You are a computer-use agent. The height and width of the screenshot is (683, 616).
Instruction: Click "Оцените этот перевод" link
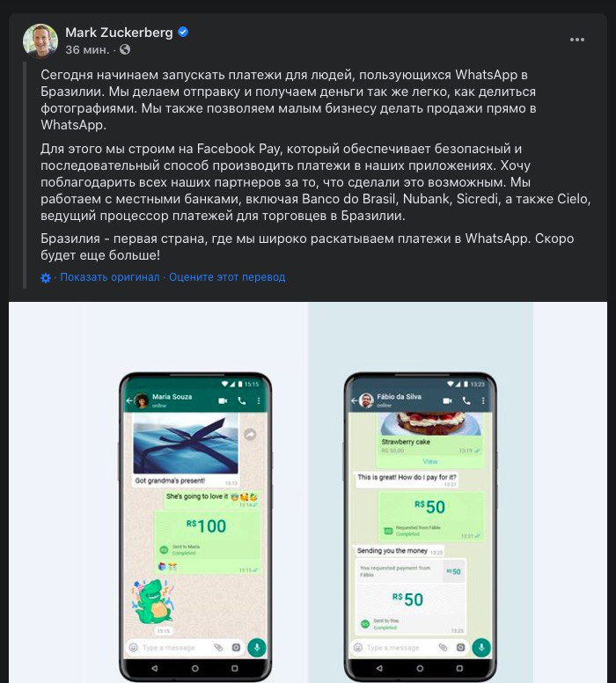227,277
